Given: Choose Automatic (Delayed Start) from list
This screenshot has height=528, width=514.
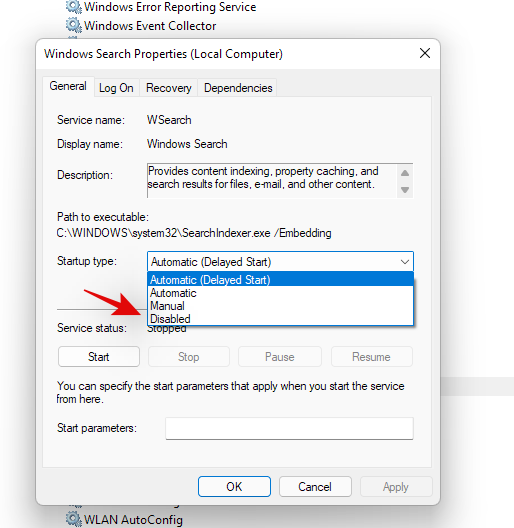Looking at the screenshot, I should 280,279.
